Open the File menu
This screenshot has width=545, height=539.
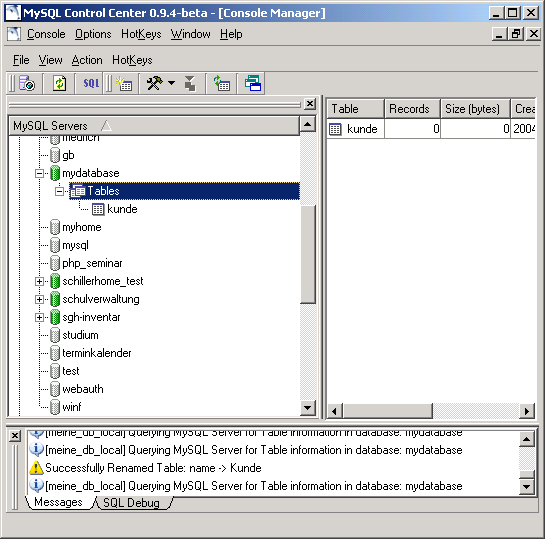click(21, 60)
